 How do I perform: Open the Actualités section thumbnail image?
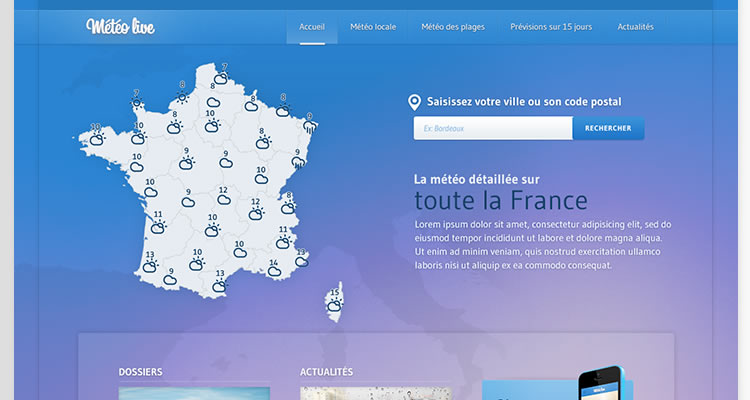[x=375, y=393]
